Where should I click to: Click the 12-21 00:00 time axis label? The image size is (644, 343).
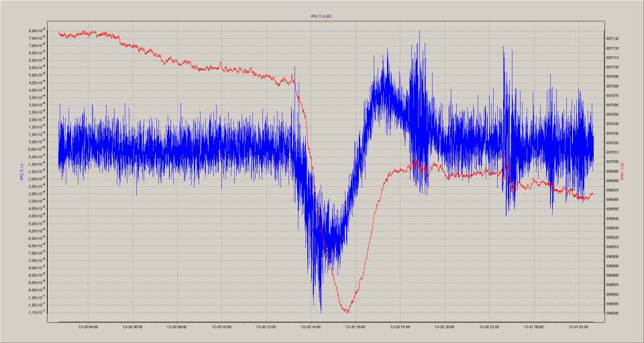coord(533,327)
